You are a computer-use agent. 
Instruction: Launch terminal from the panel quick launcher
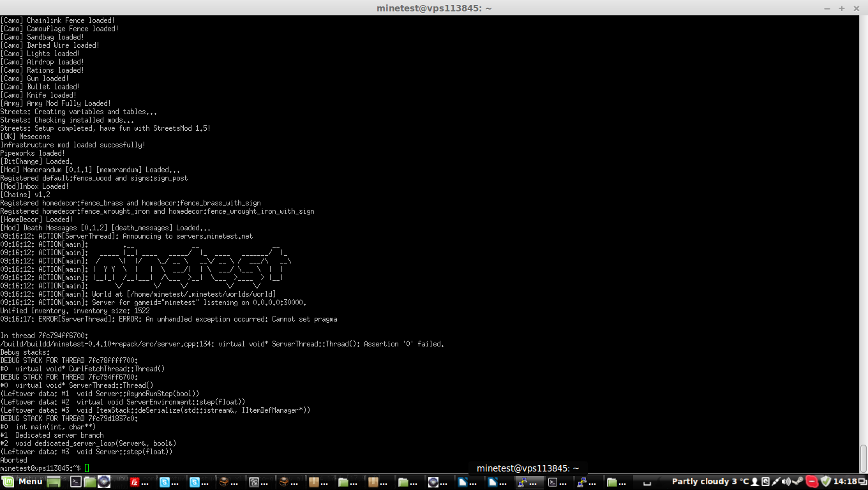75,482
